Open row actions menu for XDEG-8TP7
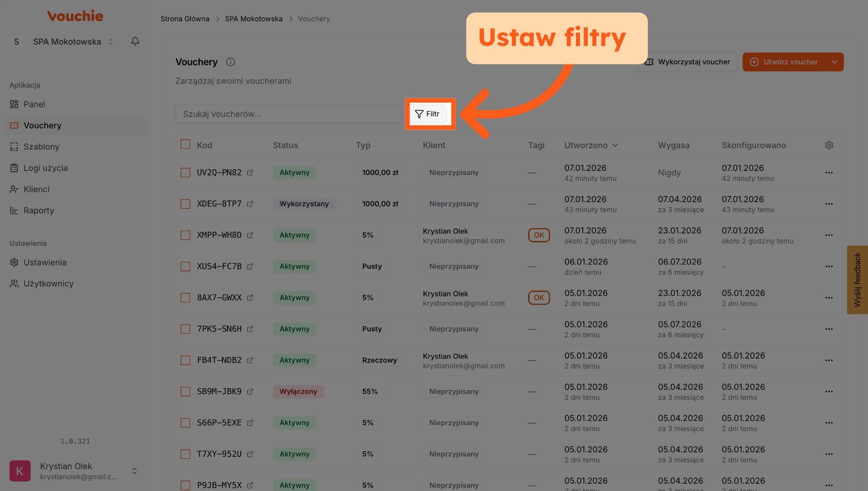 pos(829,204)
